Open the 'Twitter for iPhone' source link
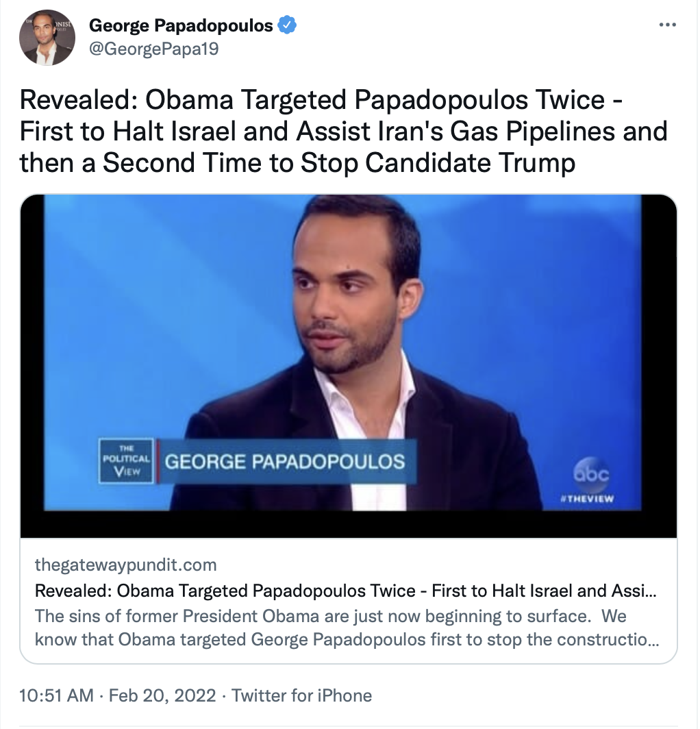Image resolution: width=700 pixels, height=729 pixels. coord(301,695)
